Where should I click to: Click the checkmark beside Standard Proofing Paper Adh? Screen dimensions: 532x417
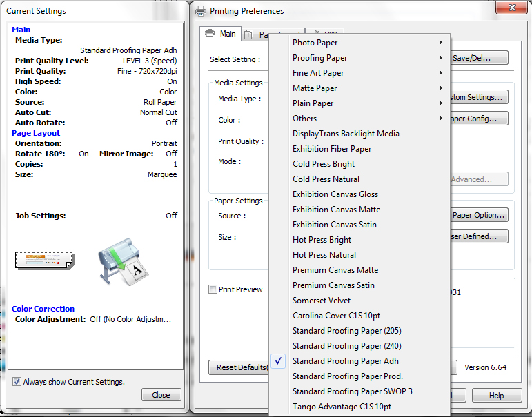coord(278,360)
